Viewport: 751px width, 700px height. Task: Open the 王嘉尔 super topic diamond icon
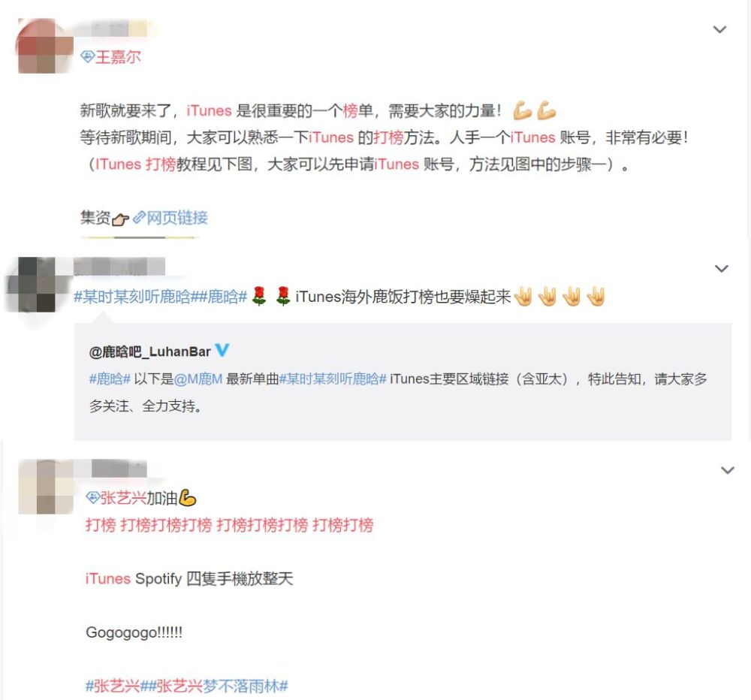click(x=87, y=57)
